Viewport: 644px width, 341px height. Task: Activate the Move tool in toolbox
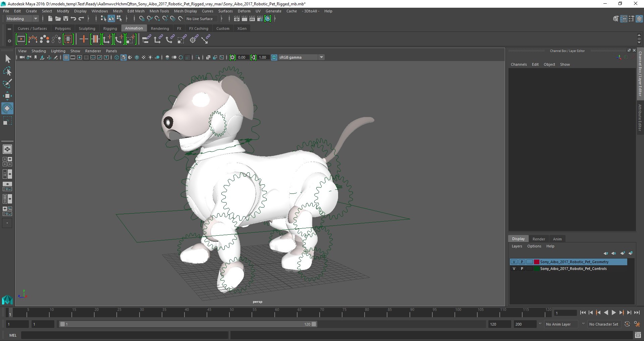tap(7, 96)
